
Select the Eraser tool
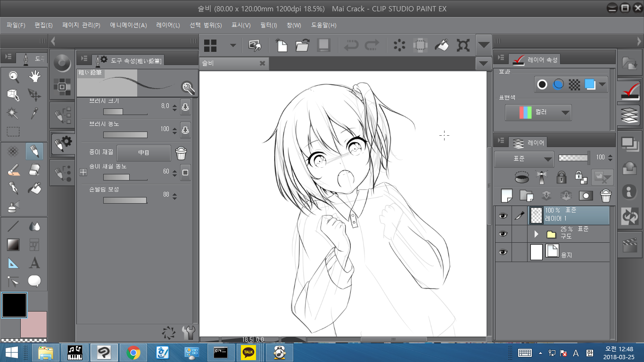pos(34,170)
